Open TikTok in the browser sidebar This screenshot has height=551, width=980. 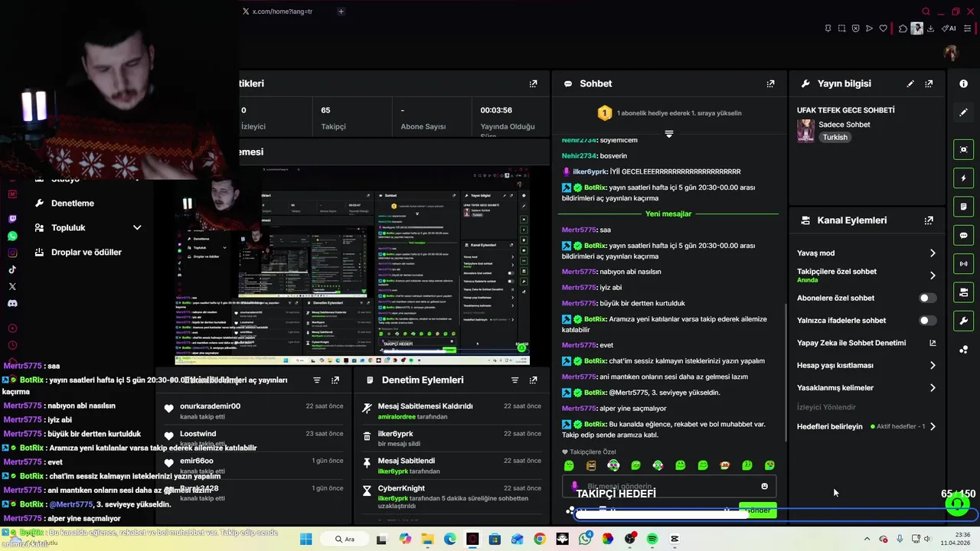tap(12, 269)
